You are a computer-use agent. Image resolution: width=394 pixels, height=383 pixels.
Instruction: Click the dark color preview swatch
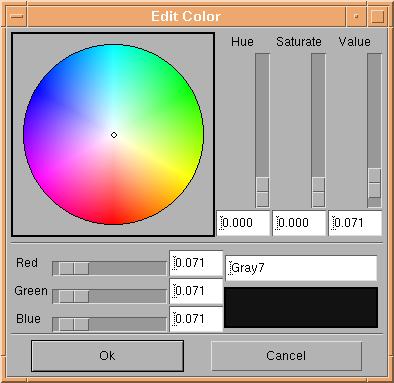coord(301,308)
